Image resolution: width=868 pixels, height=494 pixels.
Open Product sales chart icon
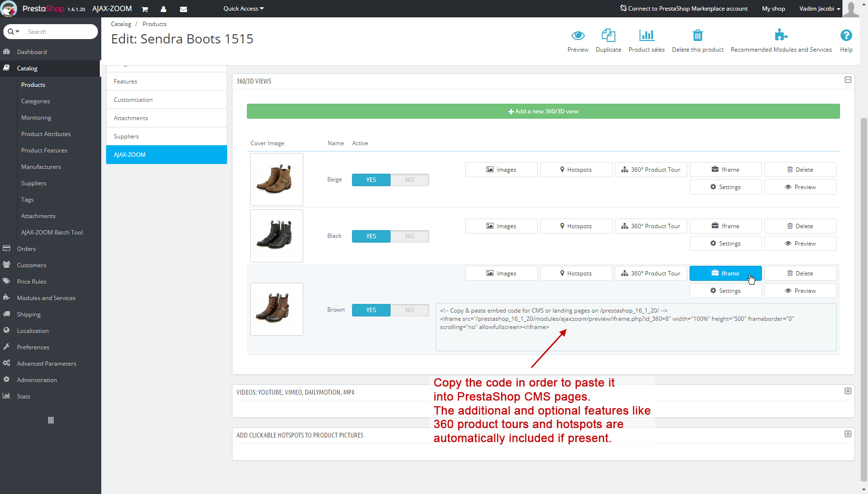click(647, 35)
